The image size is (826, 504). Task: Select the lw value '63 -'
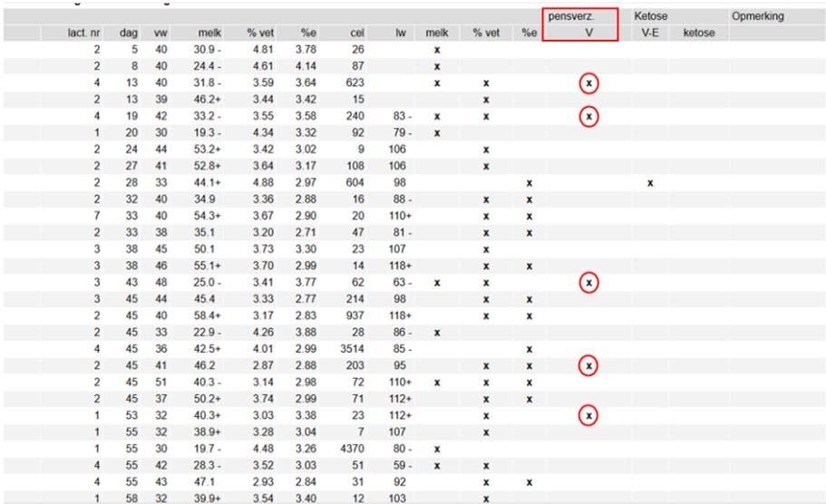click(403, 282)
